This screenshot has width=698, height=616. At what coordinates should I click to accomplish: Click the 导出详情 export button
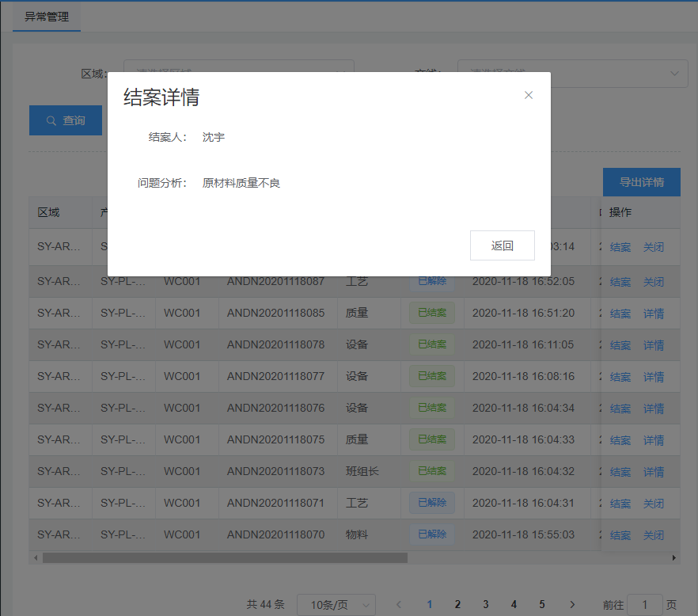point(641,182)
